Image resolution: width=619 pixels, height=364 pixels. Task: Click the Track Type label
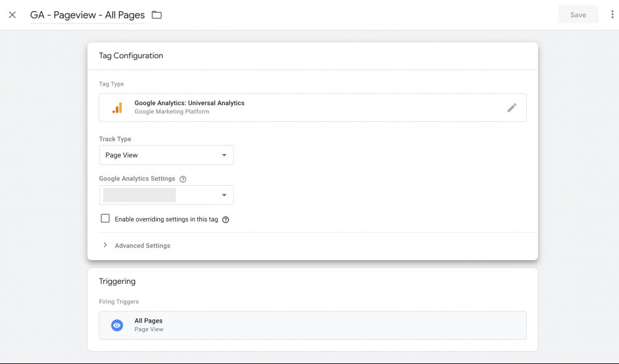pyautogui.click(x=115, y=139)
